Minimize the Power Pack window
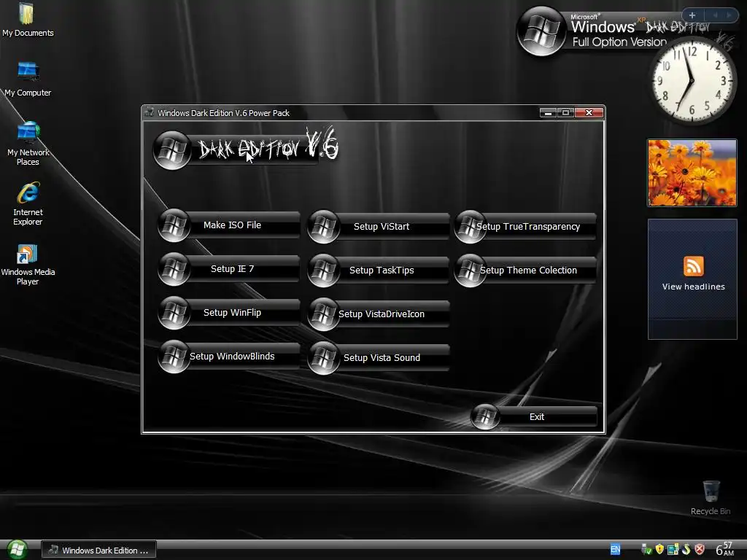Image resolution: width=747 pixels, height=560 pixels. coord(548,113)
